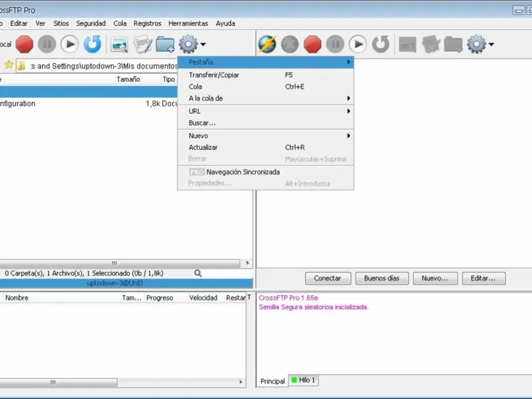532x399 pixels.
Task: Select the uptodown-3@Utd3 local tab
Action: (x=126, y=283)
